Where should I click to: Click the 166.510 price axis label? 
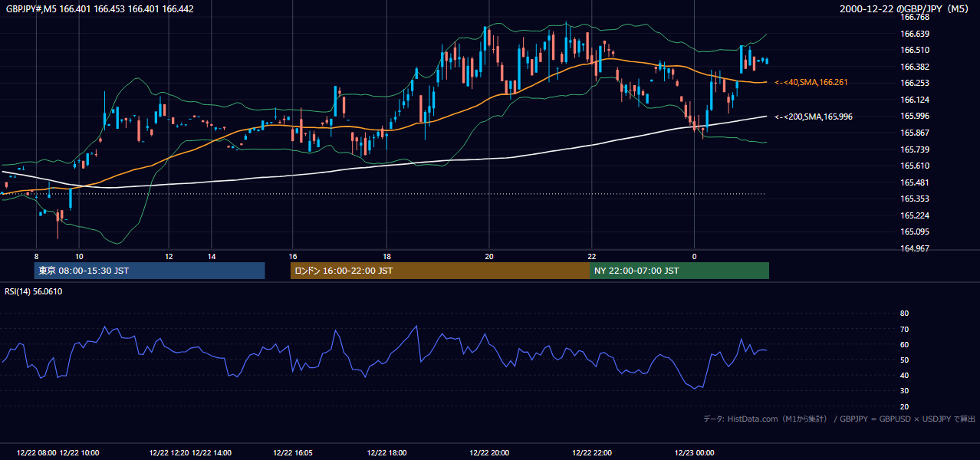click(914, 50)
